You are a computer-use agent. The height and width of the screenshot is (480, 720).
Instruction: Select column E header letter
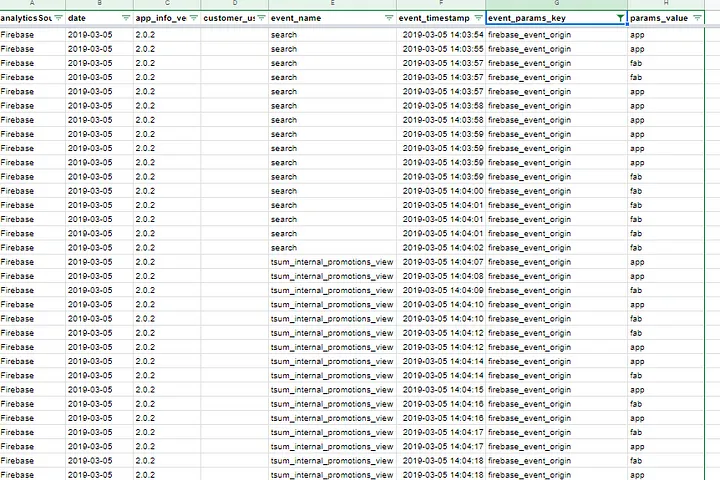click(x=332, y=3)
